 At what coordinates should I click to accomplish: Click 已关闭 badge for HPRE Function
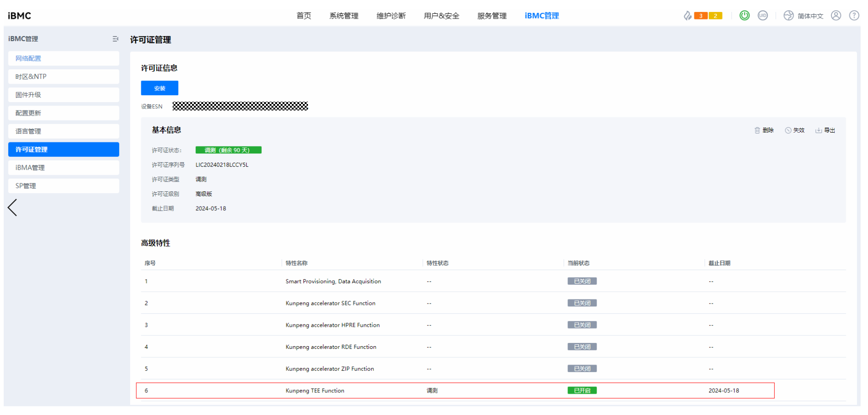point(582,325)
